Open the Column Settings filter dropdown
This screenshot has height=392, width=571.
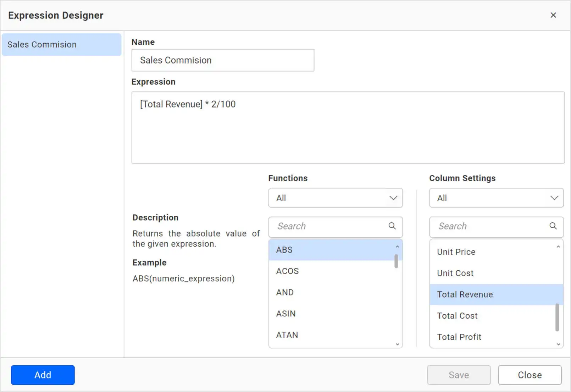(496, 198)
